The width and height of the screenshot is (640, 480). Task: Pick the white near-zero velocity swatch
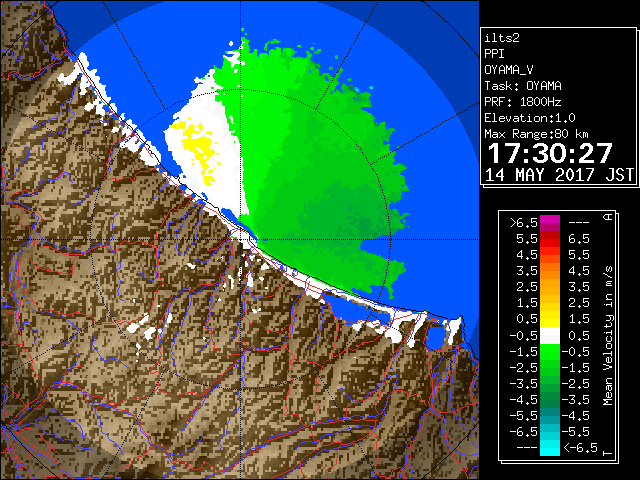coord(550,336)
